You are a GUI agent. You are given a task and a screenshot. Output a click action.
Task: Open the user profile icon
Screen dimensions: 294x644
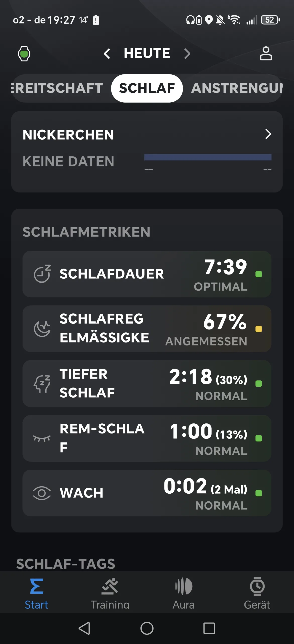pyautogui.click(x=266, y=53)
